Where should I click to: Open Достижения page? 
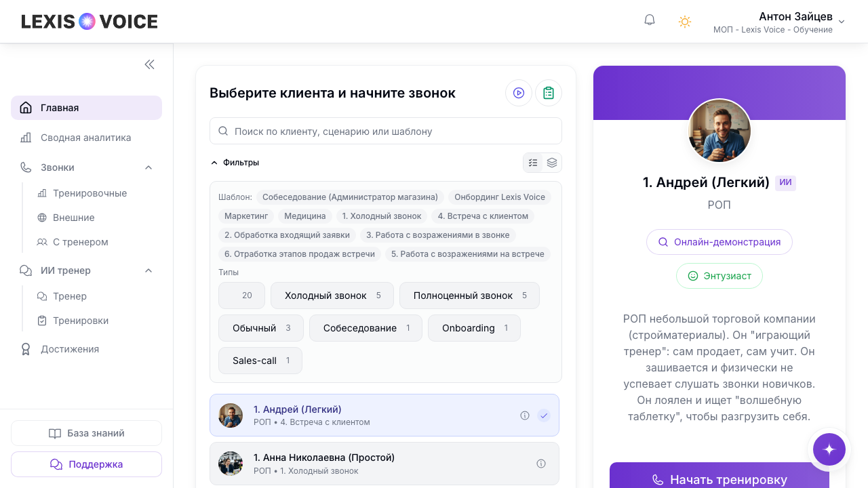click(86, 349)
